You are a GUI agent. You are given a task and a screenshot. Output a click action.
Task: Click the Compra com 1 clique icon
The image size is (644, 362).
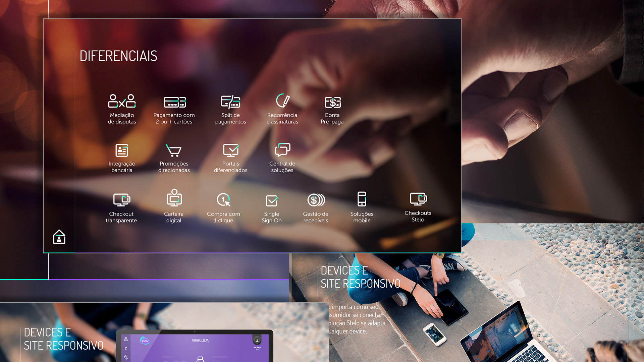(223, 200)
